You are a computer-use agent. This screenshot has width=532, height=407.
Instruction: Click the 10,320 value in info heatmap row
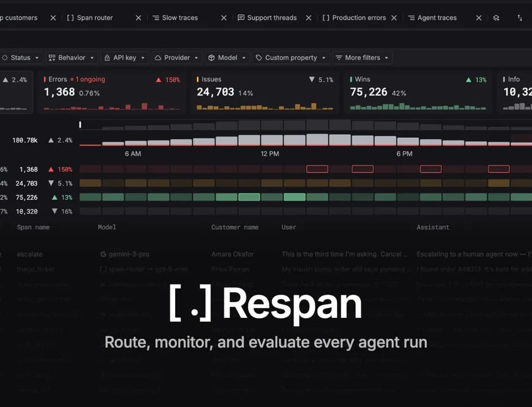(27, 212)
